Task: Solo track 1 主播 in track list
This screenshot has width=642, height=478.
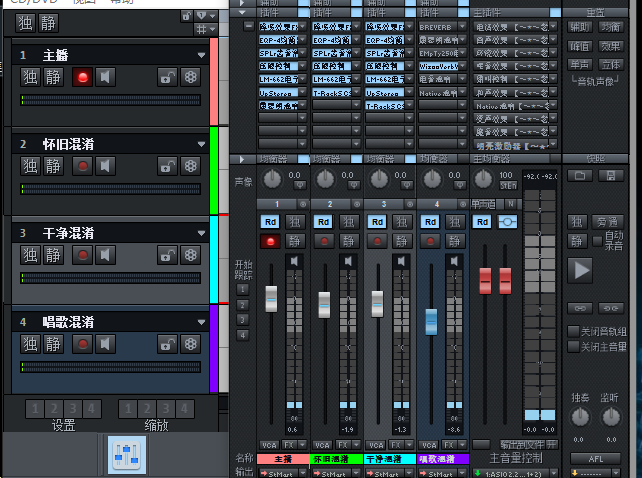Action: [x=30, y=77]
